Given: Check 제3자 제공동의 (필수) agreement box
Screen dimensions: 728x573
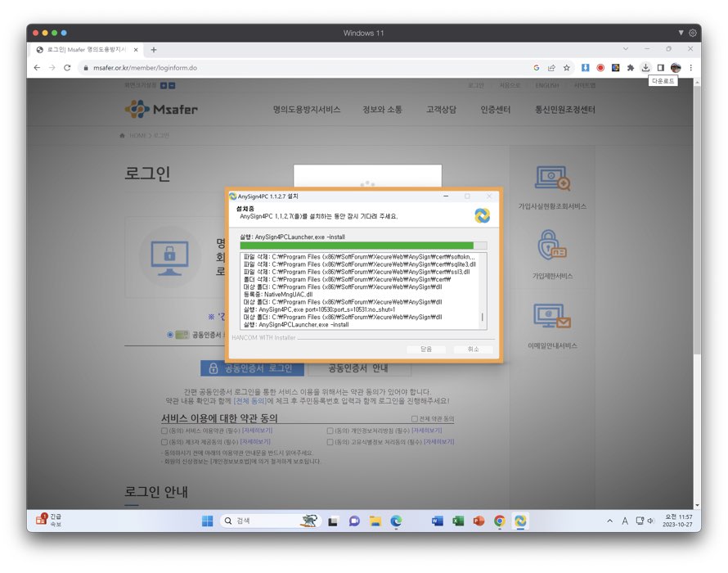Looking at the screenshot, I should [164, 442].
